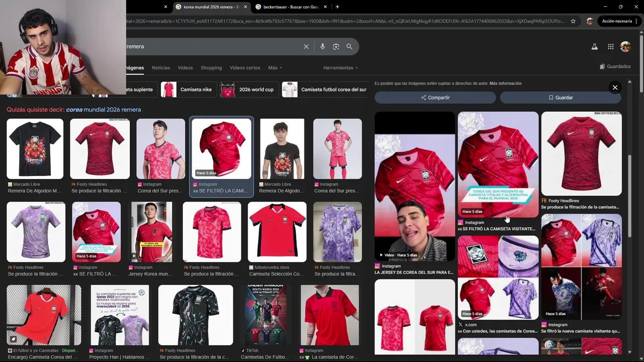The image size is (644, 362).
Task: Open the Noticias results tab
Action: pyautogui.click(x=161, y=68)
